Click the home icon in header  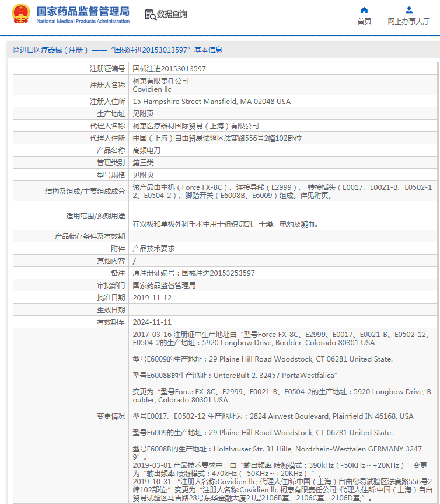(x=364, y=10)
